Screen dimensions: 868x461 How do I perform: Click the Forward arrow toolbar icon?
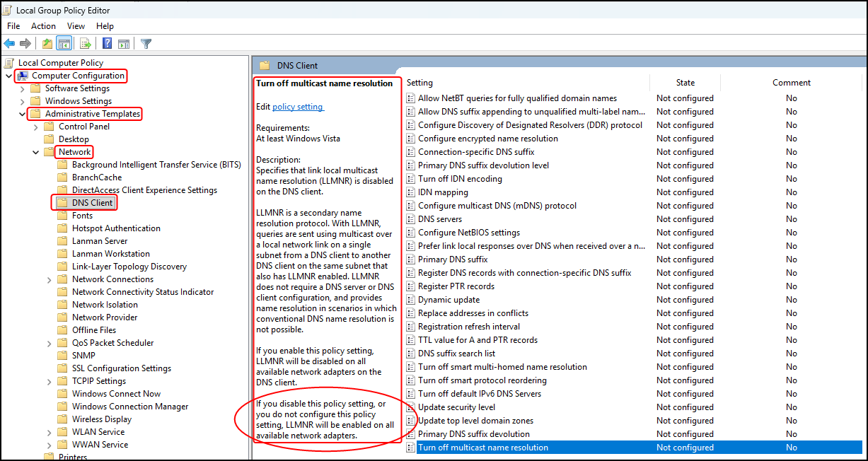(x=26, y=43)
